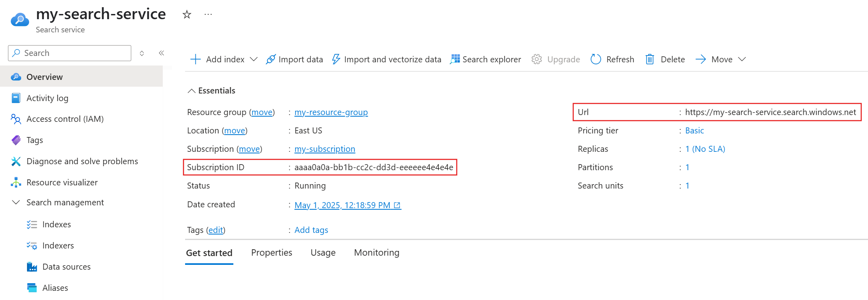Collapse the Search management group

16,203
